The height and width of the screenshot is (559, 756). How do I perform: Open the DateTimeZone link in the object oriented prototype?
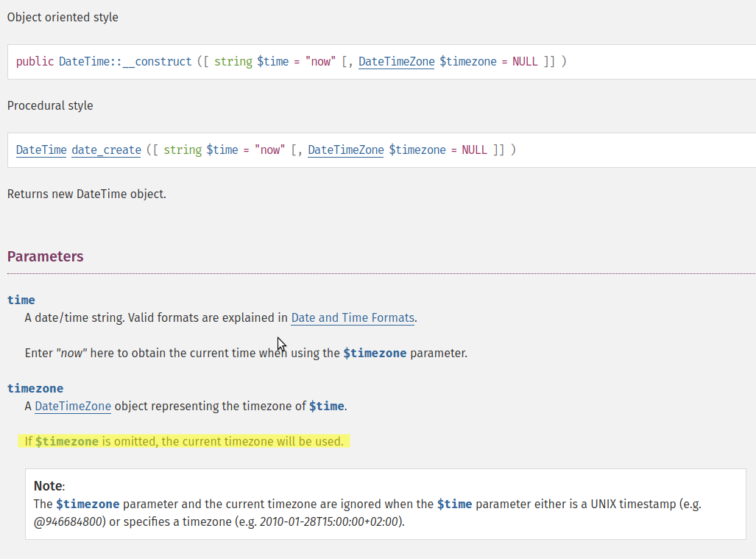coord(396,62)
